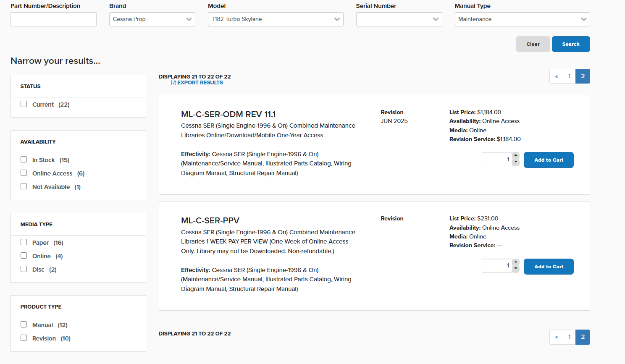Click the Search button
625x364 pixels.
coord(571,44)
